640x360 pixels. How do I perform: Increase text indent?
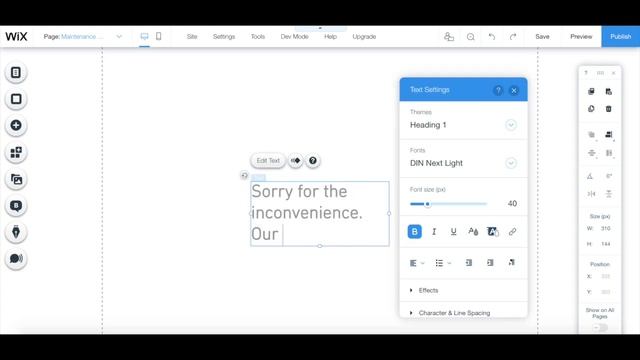point(490,263)
